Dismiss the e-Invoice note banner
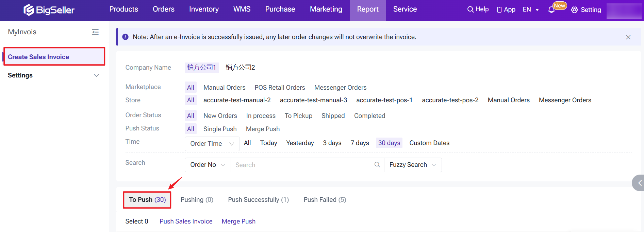 coord(628,37)
